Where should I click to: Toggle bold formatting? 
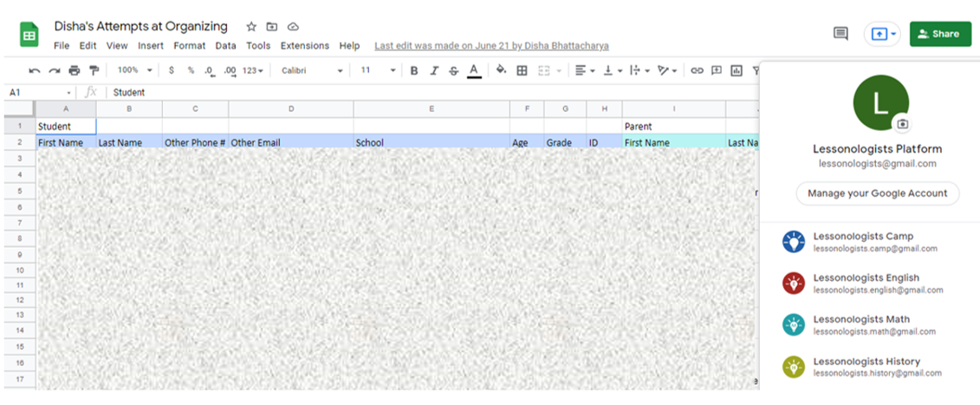coord(414,71)
